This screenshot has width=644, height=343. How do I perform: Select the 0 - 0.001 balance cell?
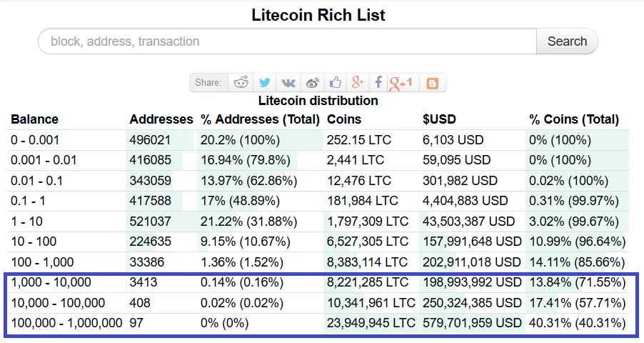(35, 140)
